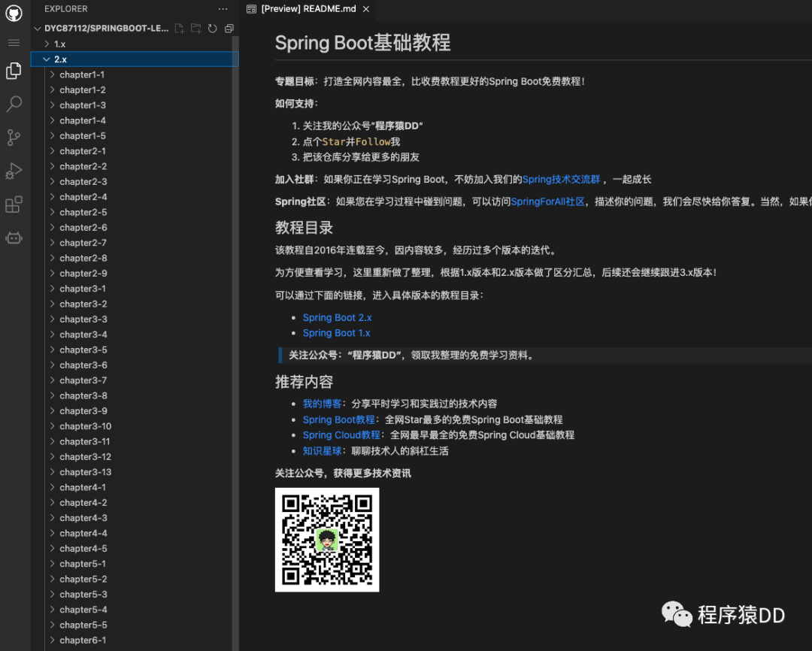Expand the chapter3-10 folder
The height and width of the screenshot is (651, 812).
coord(53,426)
